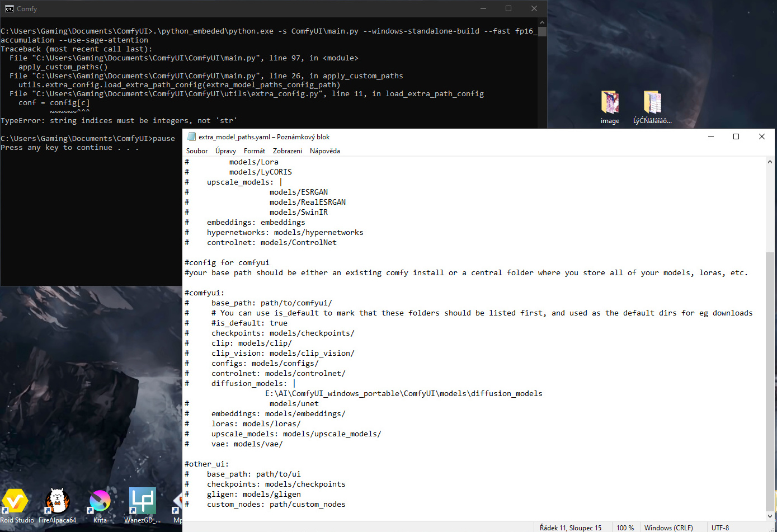Click Notepad scrollbar down arrow
This screenshot has width=777, height=532.
coord(770,516)
